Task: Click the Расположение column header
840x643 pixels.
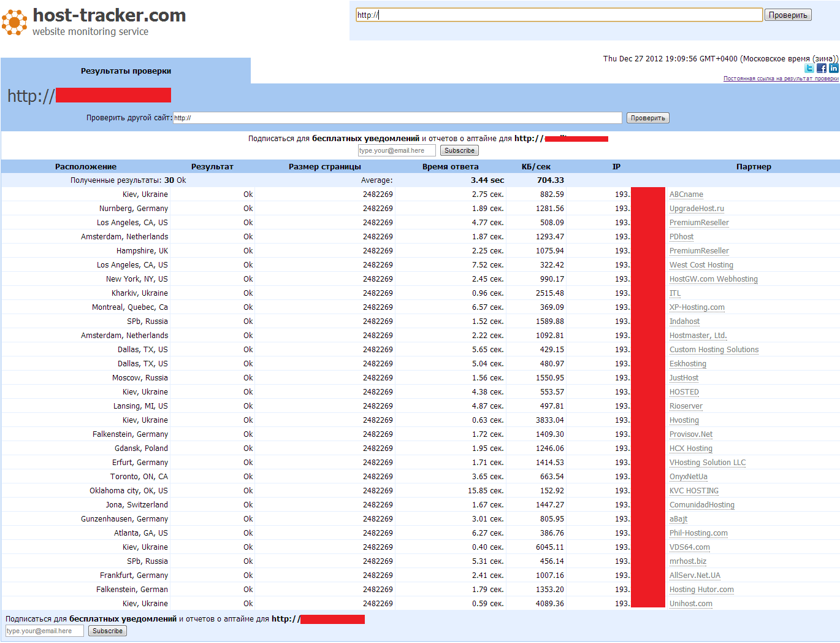Action: coord(86,167)
